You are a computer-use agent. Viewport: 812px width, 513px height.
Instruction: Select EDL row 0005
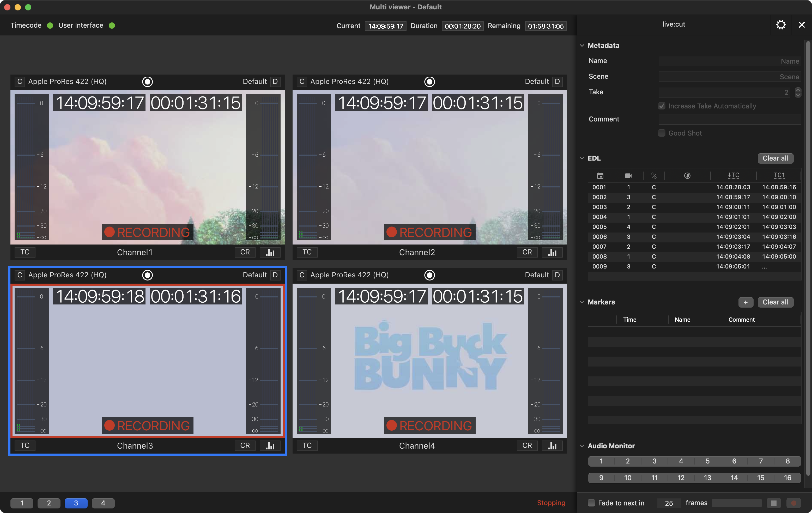pyautogui.click(x=694, y=227)
